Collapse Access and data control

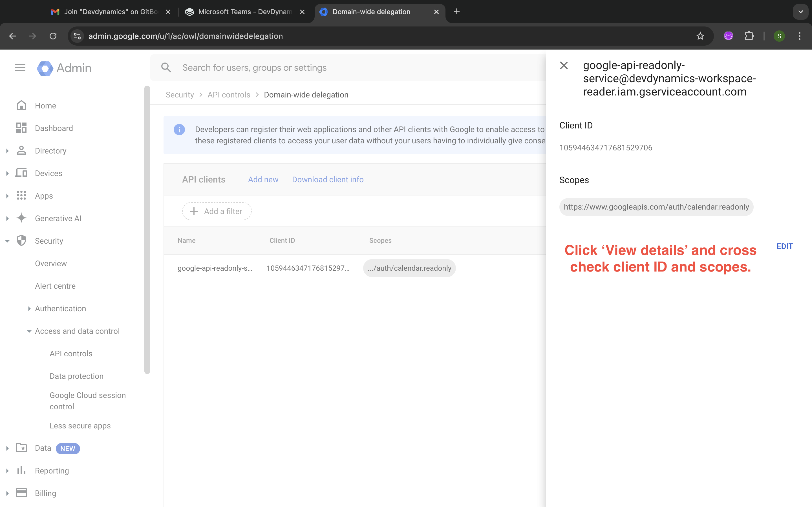pyautogui.click(x=29, y=331)
